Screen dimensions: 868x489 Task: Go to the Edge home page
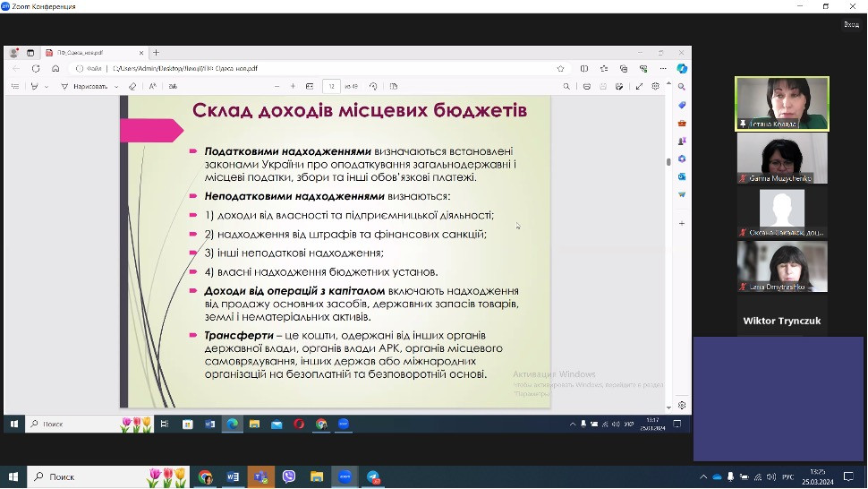coord(55,69)
